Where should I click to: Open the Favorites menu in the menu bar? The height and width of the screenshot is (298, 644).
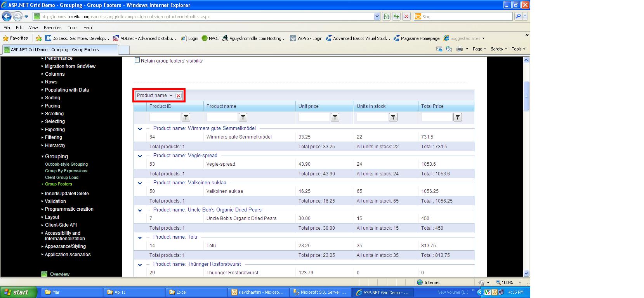click(x=53, y=28)
